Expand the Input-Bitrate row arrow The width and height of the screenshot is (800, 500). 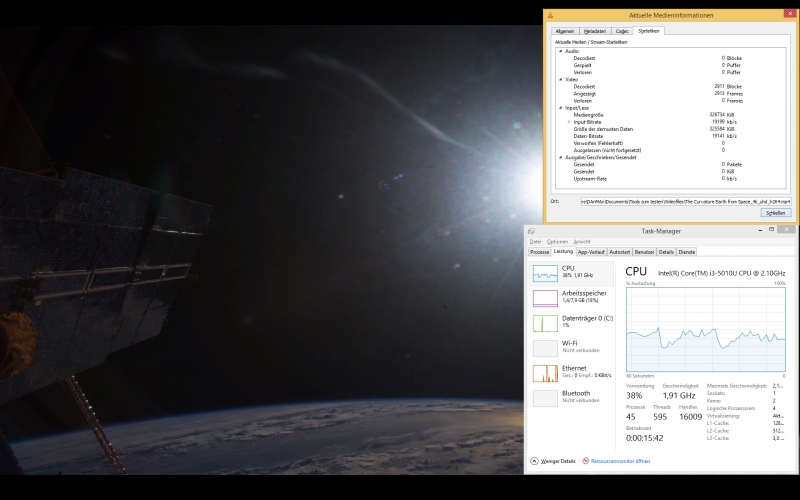[x=569, y=122]
